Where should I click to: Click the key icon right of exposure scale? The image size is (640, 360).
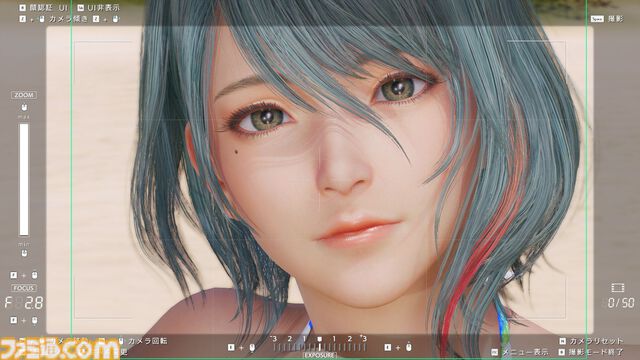pos(388,347)
